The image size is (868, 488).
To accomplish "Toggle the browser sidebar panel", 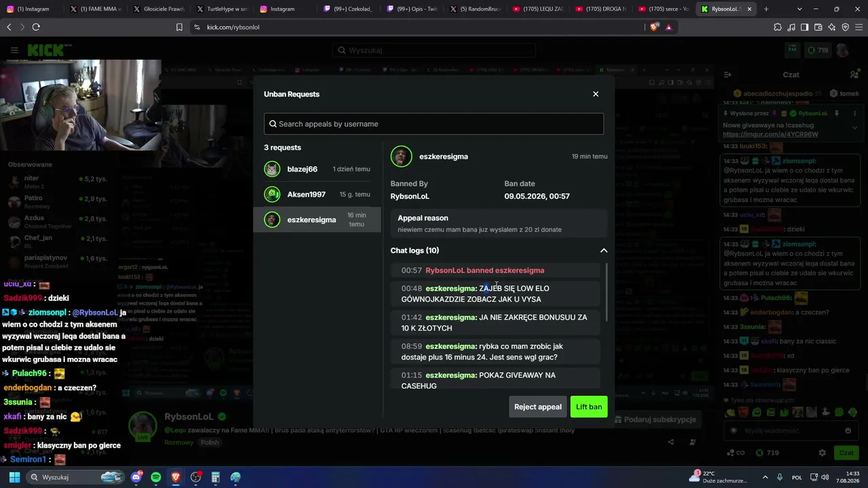I will (x=804, y=27).
